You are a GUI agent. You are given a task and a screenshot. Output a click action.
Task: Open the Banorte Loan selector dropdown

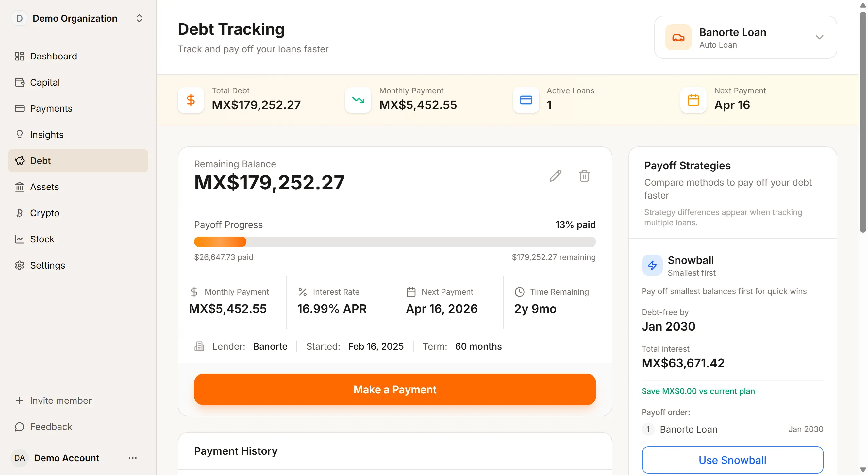click(x=745, y=37)
